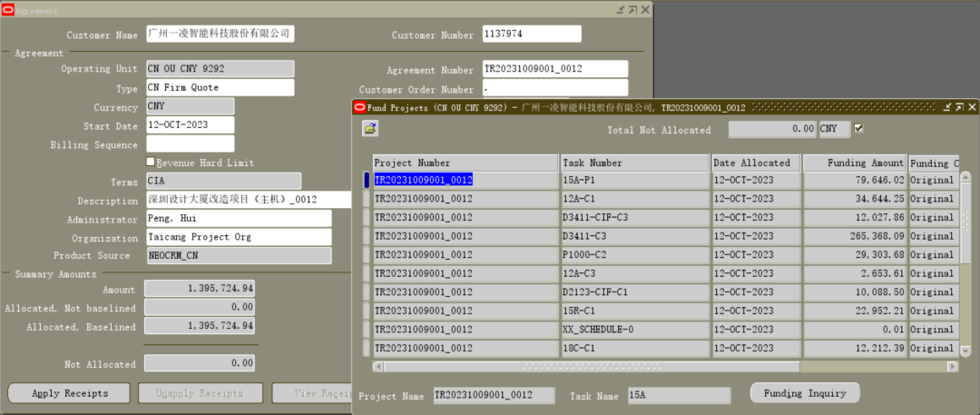Click the Product Source field NEOCRM_CN

pos(239,255)
